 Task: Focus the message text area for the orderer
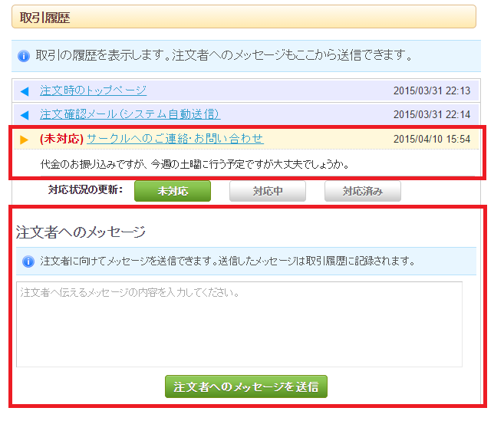pos(239,324)
